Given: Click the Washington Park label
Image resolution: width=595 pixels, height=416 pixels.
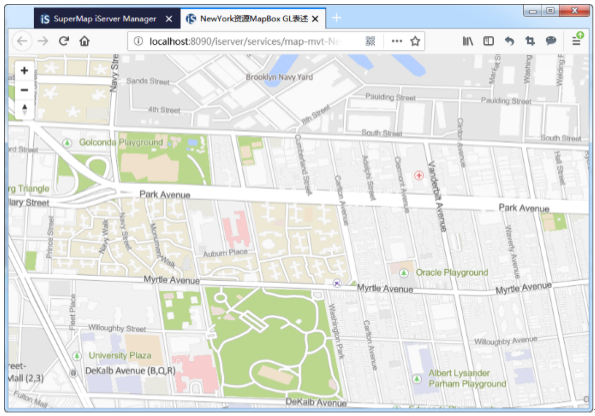Looking at the screenshot, I should point(336,331).
